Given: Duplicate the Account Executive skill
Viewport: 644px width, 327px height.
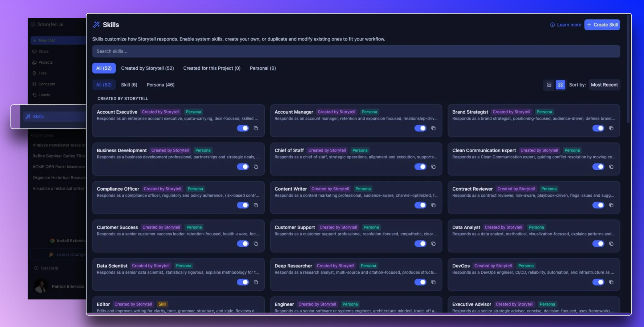Looking at the screenshot, I should pyautogui.click(x=256, y=128).
